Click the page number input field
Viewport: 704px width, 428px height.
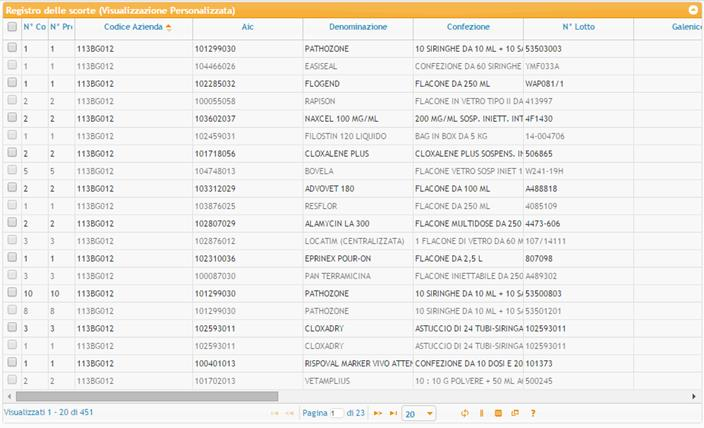(x=337, y=413)
